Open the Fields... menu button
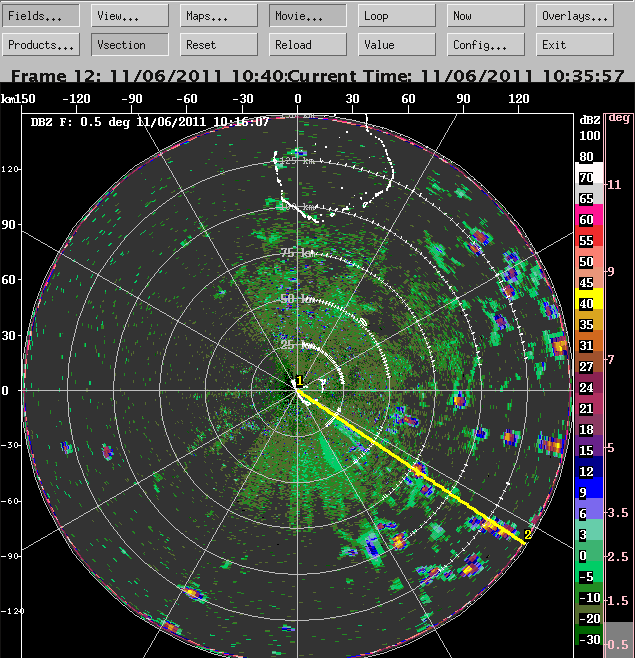 pyautogui.click(x=41, y=16)
